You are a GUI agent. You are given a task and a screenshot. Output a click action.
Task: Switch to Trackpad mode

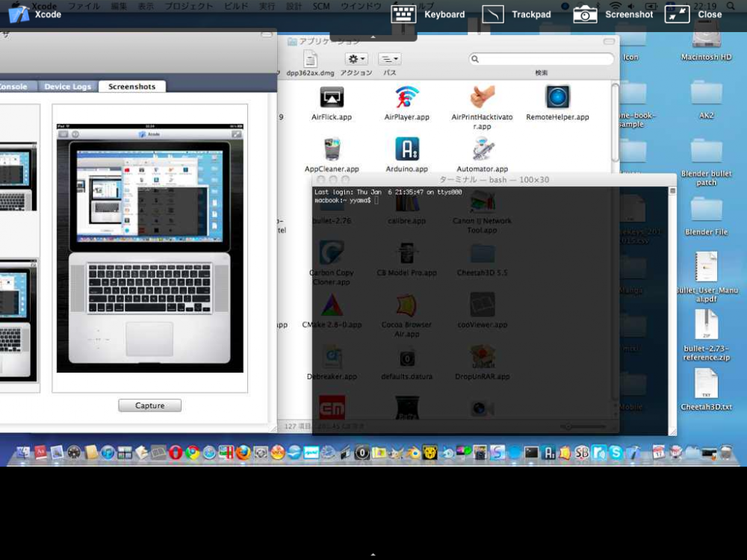(x=516, y=14)
